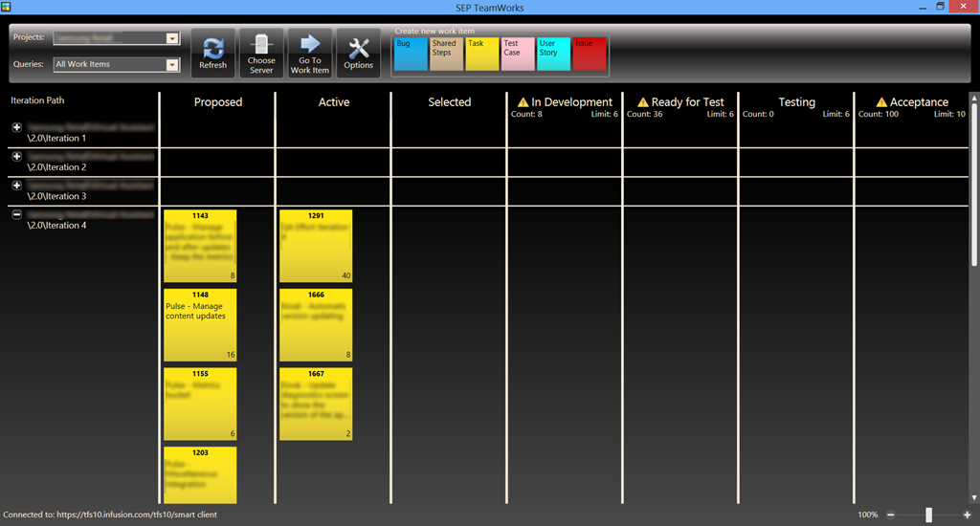Create a new User Story item
Screen dimensions: 980x526
point(554,54)
